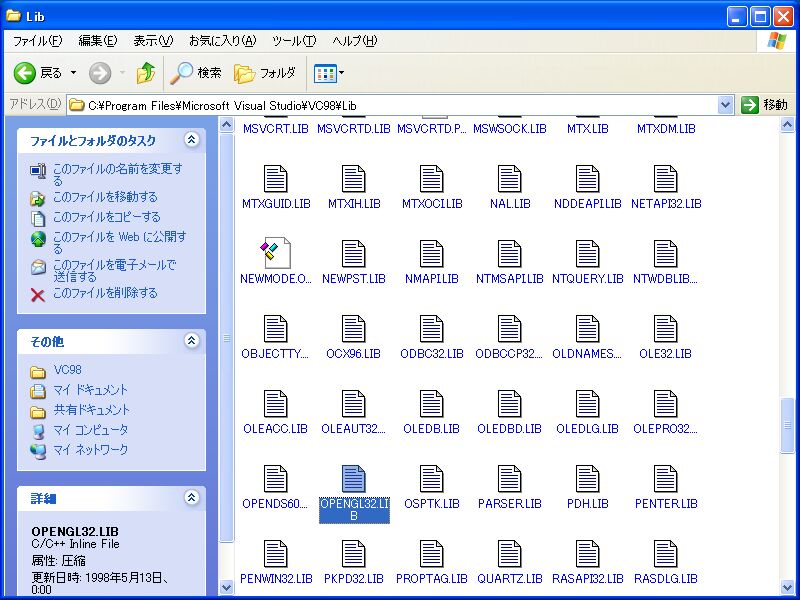Image resolution: width=800 pixels, height=600 pixels.
Task: Select the OLEDLG.LIB file icon
Action: click(587, 404)
